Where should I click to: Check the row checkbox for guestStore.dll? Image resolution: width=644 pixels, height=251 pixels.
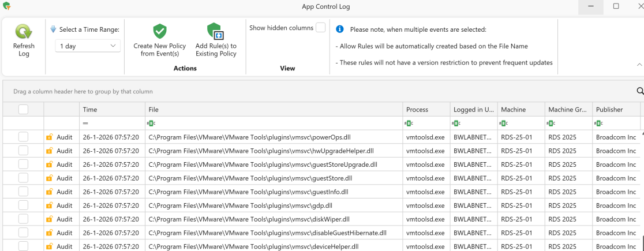(24, 178)
